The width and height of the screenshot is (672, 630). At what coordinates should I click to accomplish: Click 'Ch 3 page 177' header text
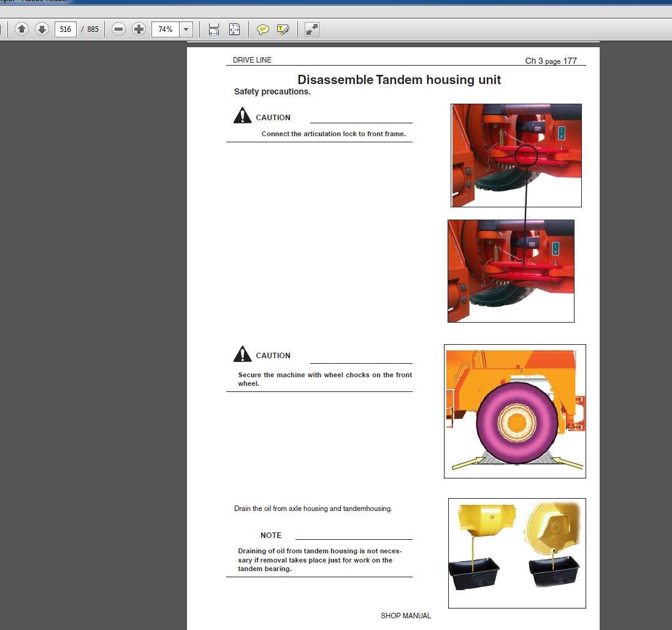(x=551, y=61)
